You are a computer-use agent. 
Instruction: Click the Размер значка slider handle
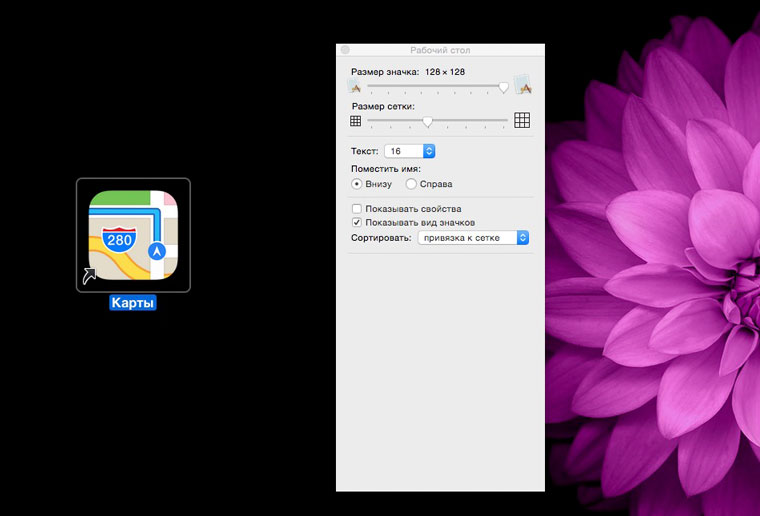tap(504, 88)
